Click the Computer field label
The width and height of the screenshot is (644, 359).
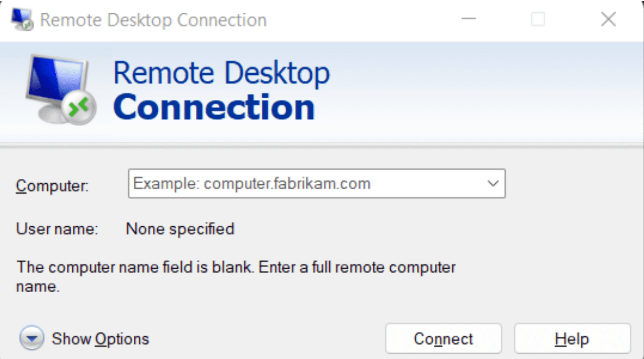(x=52, y=185)
